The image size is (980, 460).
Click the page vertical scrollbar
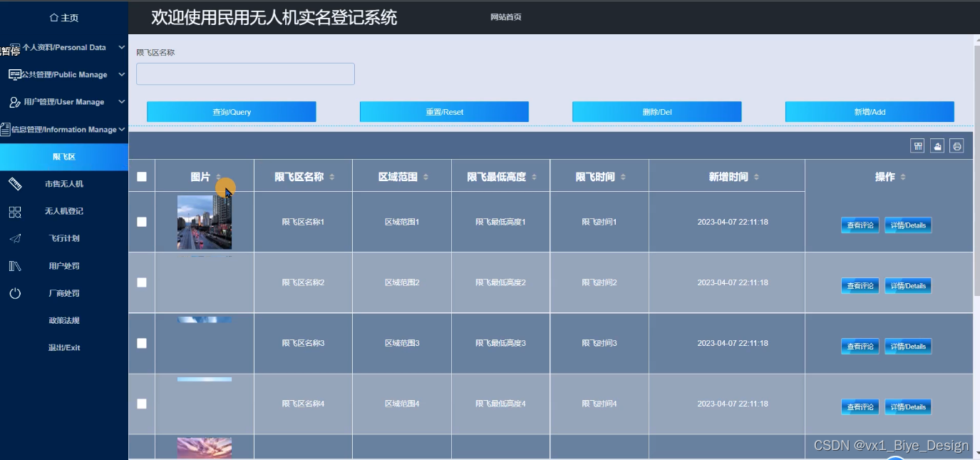976,171
